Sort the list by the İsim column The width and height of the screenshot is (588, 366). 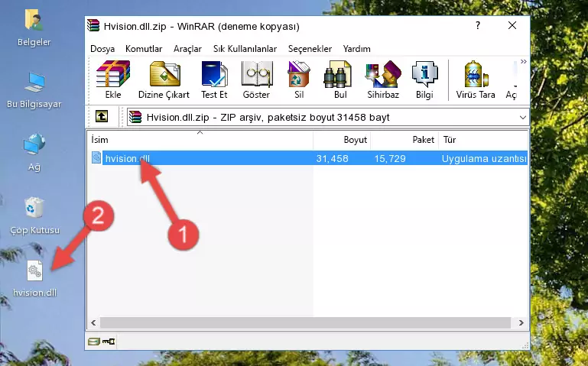(x=200, y=140)
